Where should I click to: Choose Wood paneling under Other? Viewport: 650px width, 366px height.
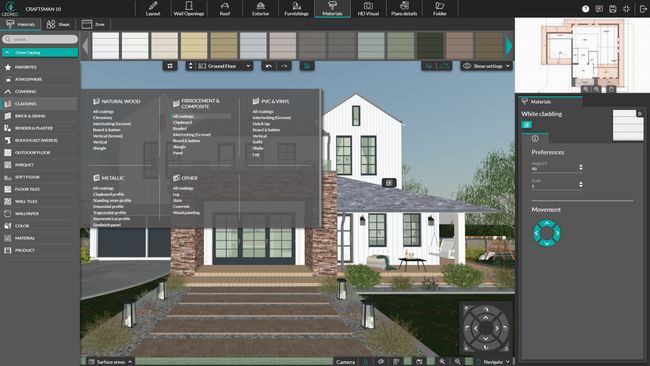(x=186, y=213)
